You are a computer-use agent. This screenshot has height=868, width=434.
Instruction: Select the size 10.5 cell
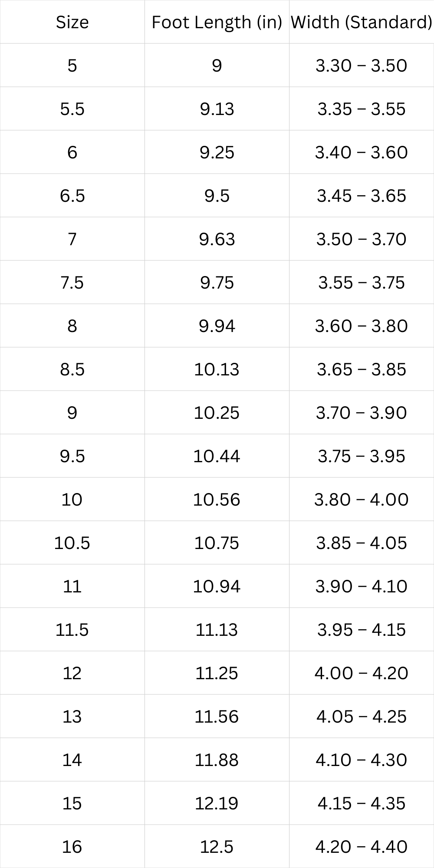tap(72, 543)
